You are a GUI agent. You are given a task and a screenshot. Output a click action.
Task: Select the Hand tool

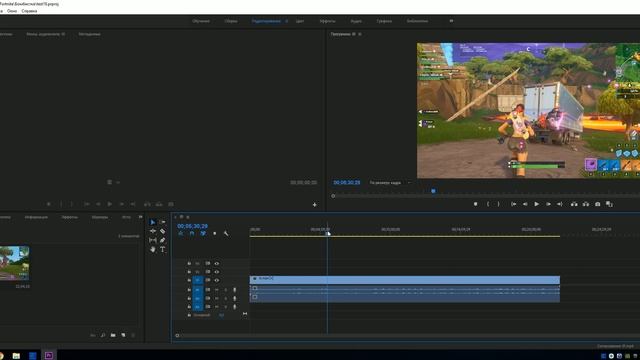(x=153, y=249)
